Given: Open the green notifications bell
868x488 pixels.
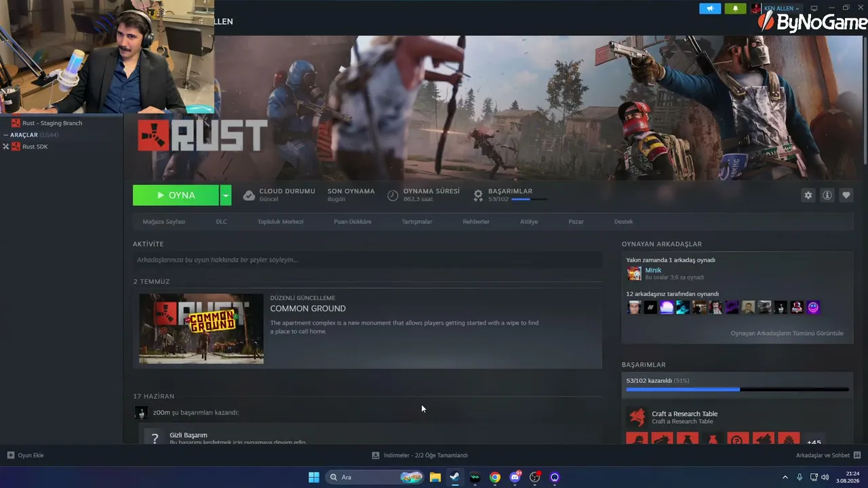Looking at the screenshot, I should click(x=735, y=9).
